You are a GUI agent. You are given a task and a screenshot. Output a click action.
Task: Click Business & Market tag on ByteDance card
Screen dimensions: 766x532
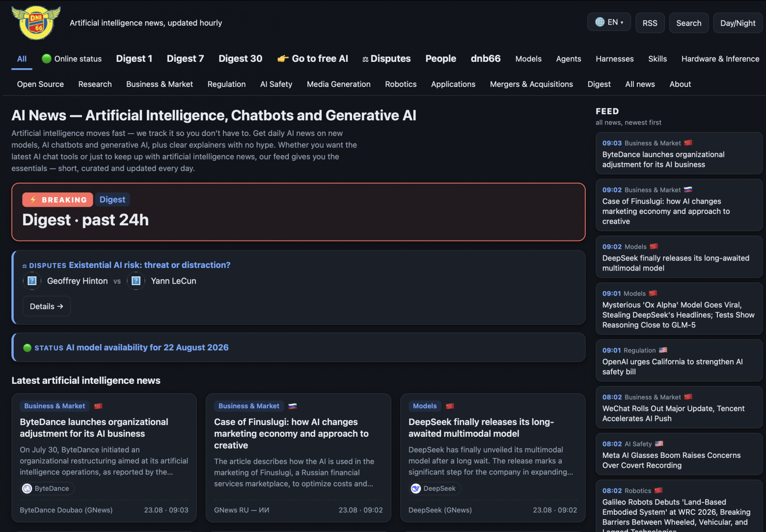point(55,406)
